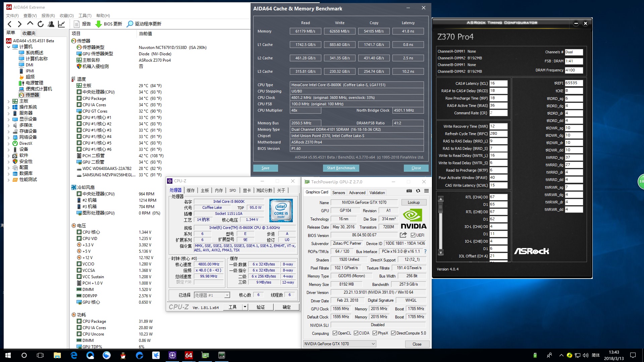Open the GPU-Z hamburger menu icon

coord(427,191)
